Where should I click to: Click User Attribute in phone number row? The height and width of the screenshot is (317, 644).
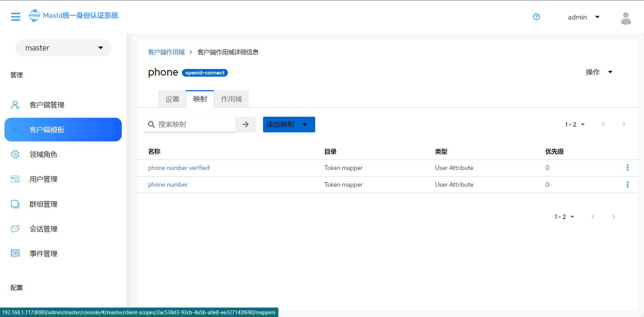454,185
